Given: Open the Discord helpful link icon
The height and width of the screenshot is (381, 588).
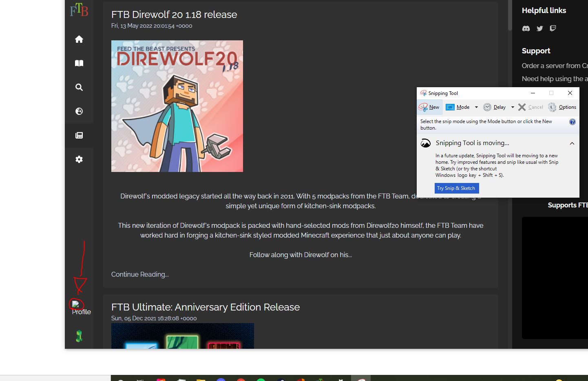Looking at the screenshot, I should (x=526, y=29).
